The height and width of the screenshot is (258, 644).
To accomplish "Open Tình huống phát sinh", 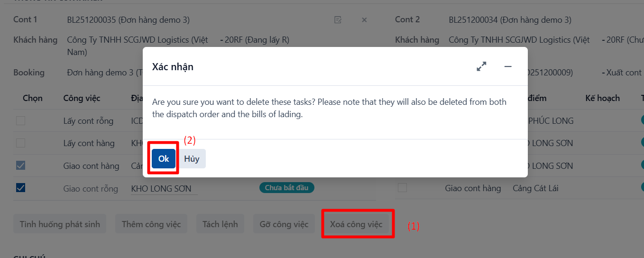I will [x=60, y=224].
